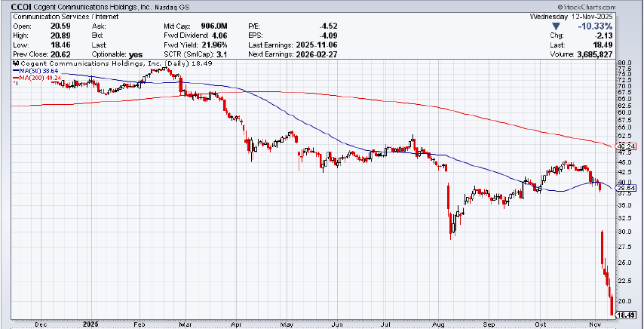Viewport: 644px width, 329px height.
Task: Click the Jul label on the time axis
Action: tap(385, 324)
